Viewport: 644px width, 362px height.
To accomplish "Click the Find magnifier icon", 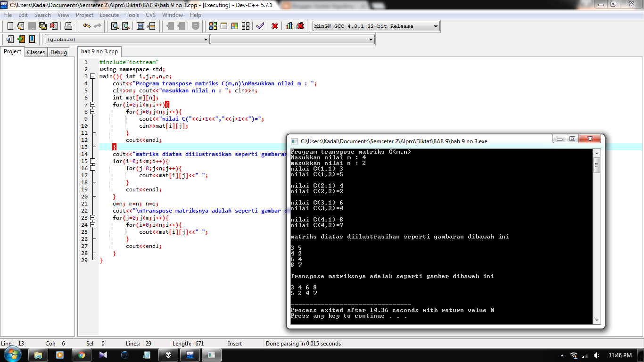I will [115, 26].
